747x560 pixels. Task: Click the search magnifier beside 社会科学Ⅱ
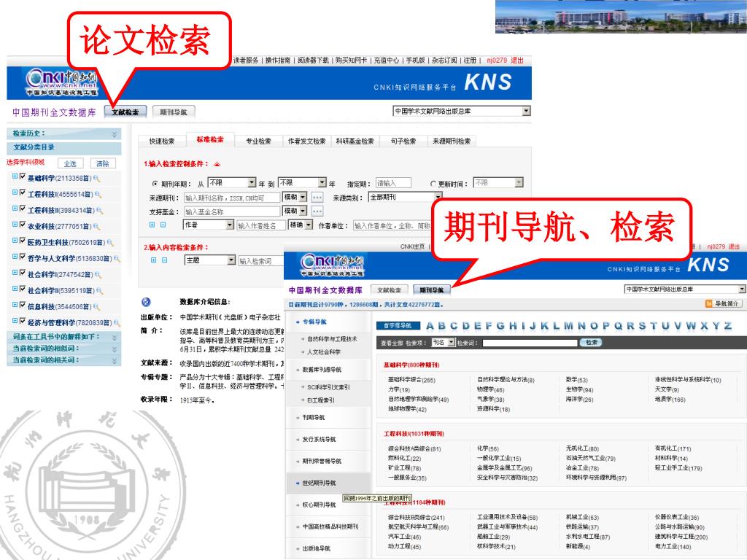(x=99, y=290)
